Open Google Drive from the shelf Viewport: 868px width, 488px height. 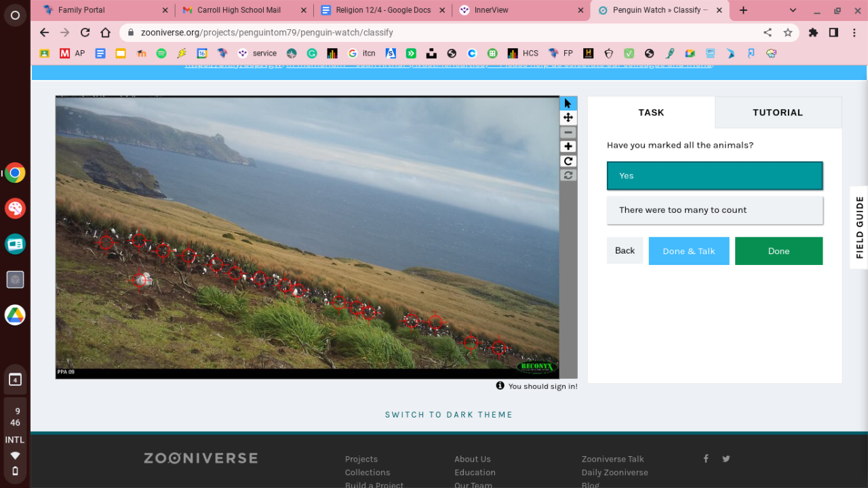click(x=15, y=314)
